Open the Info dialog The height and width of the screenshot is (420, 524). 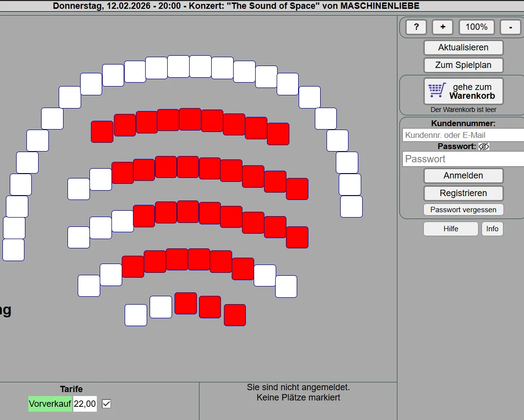click(x=492, y=229)
